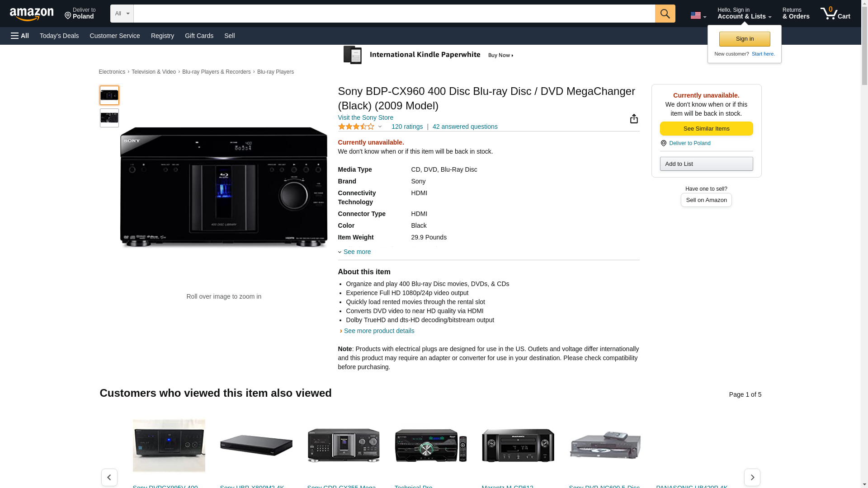Go to previous carousel page arrow

(x=109, y=477)
